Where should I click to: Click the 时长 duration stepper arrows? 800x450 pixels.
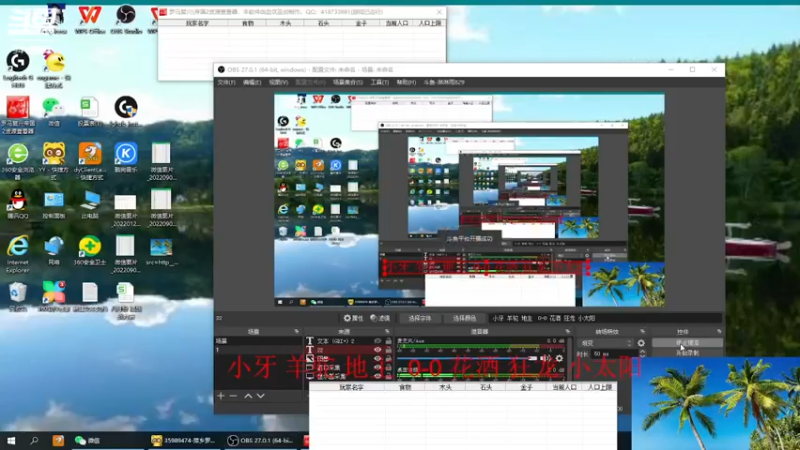(x=642, y=354)
